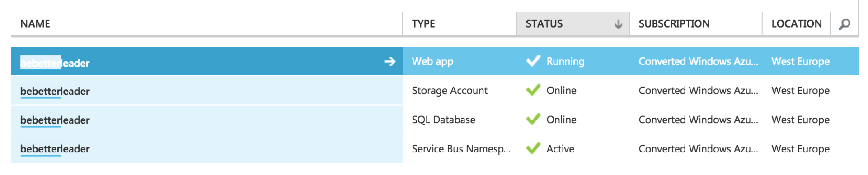868x175 pixels.
Task: Sort by the LOCATION column header
Action: pyautogui.click(x=797, y=24)
